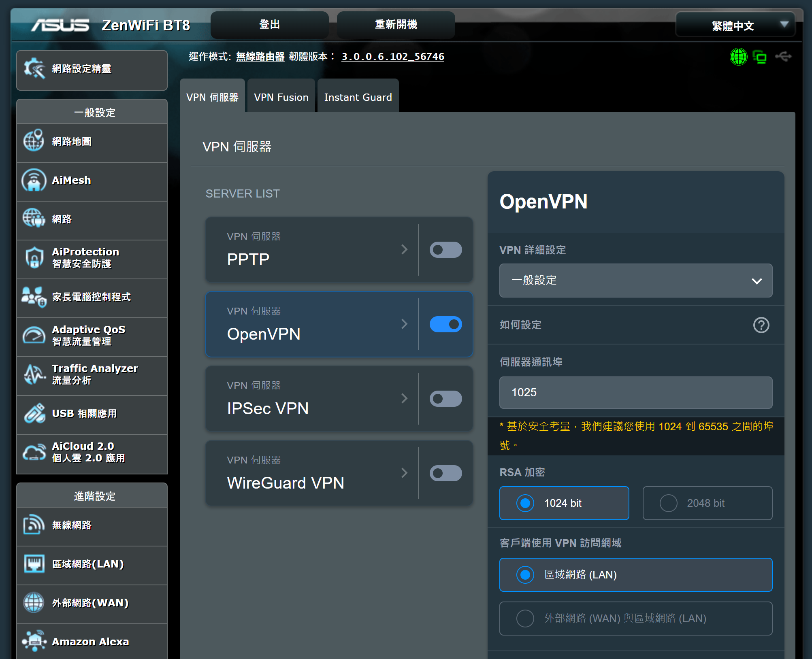812x659 pixels.
Task: Open the VPN detail settings dropdown
Action: pyautogui.click(x=635, y=281)
